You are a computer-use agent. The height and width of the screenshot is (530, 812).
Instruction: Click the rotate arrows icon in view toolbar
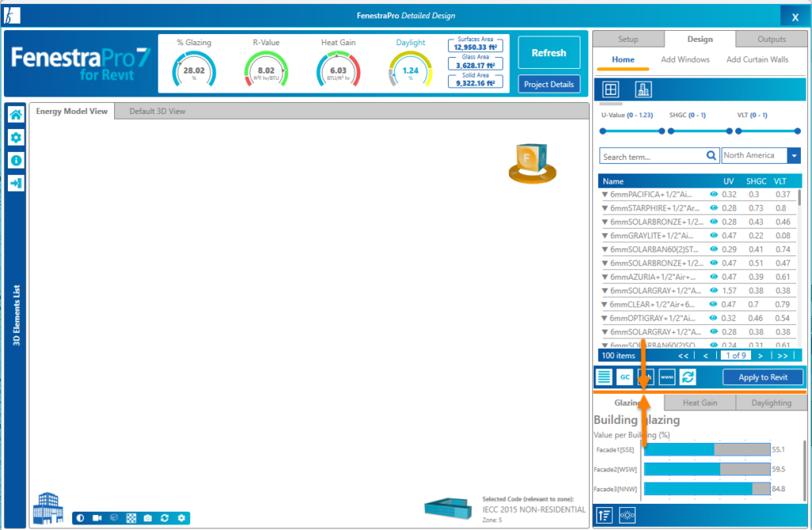click(165, 517)
